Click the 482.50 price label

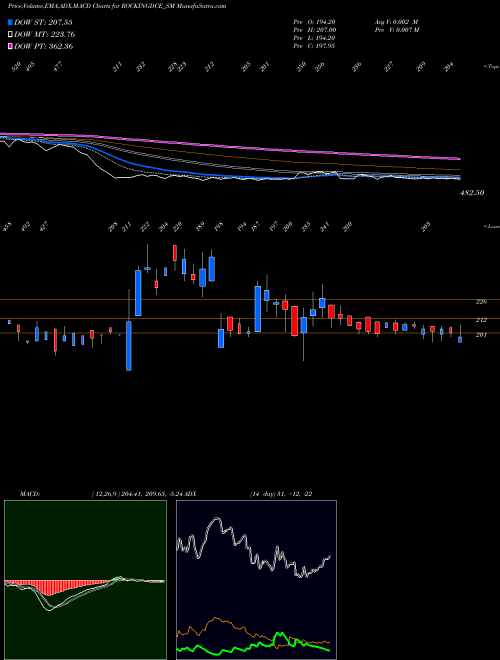[x=472, y=193]
